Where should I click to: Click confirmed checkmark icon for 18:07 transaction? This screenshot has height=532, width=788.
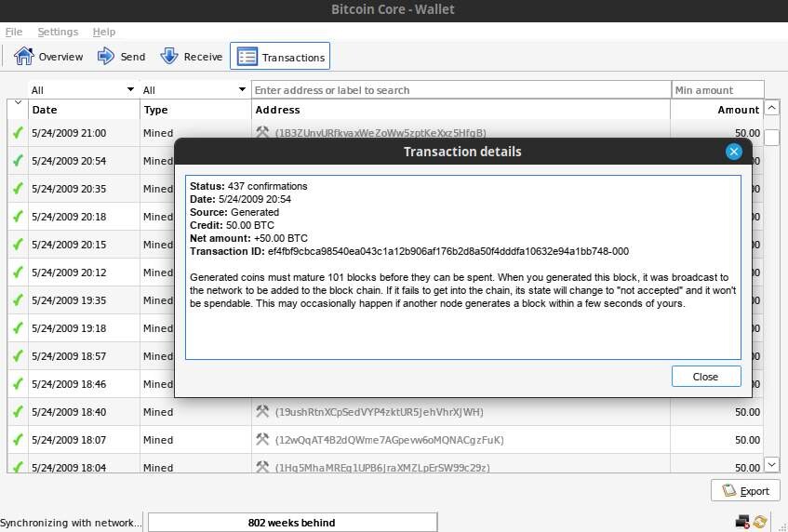(x=18, y=440)
